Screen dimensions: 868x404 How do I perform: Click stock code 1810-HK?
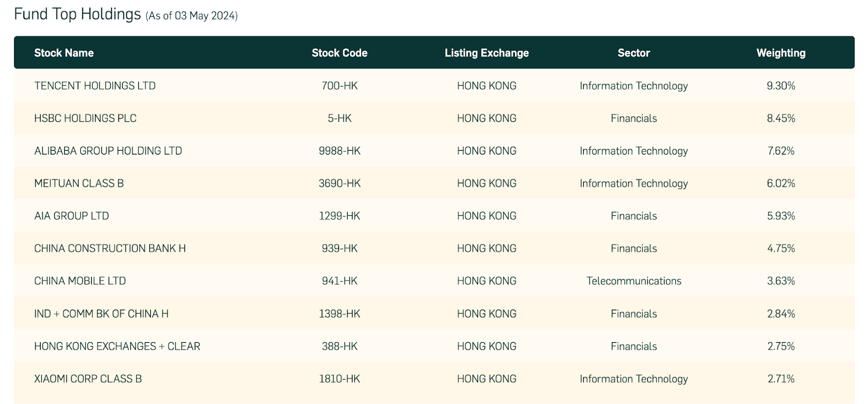click(x=340, y=379)
